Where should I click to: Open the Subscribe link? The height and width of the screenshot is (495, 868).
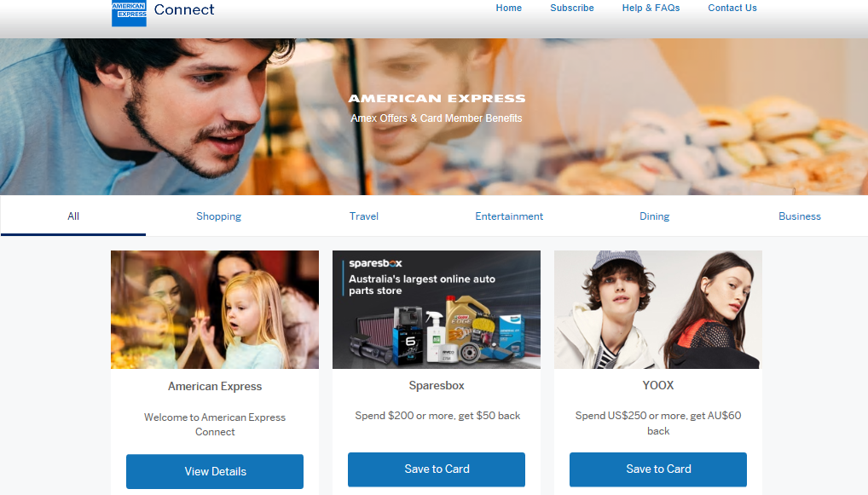[x=572, y=8]
